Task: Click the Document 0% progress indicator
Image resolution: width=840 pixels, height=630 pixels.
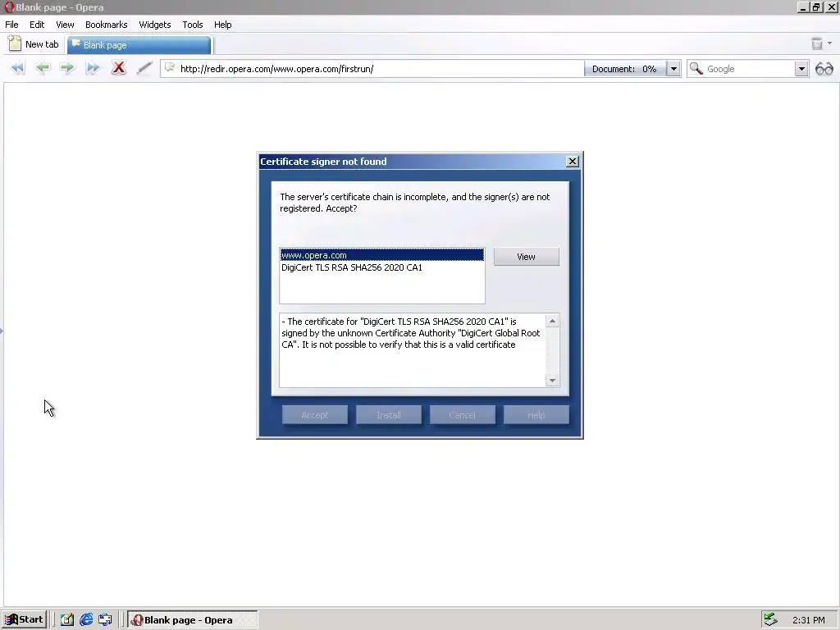Action: coord(624,69)
